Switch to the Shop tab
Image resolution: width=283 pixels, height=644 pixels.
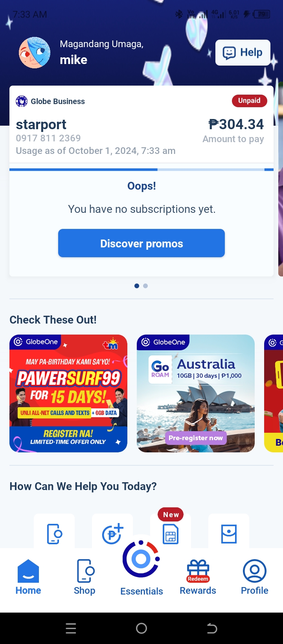[x=85, y=577]
